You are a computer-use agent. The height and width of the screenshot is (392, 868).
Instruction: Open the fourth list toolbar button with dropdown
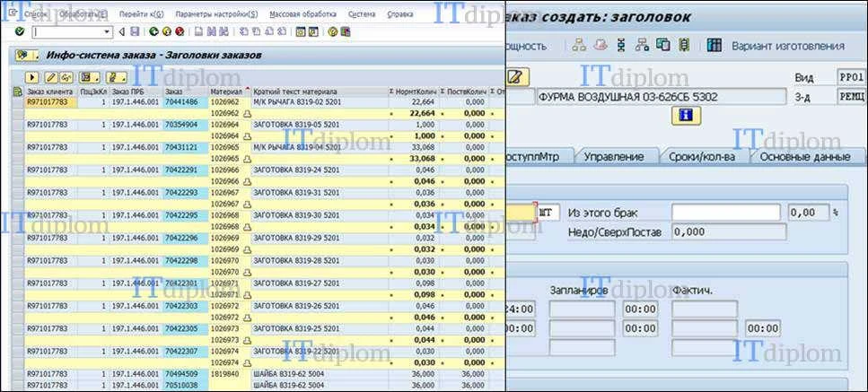pos(90,77)
